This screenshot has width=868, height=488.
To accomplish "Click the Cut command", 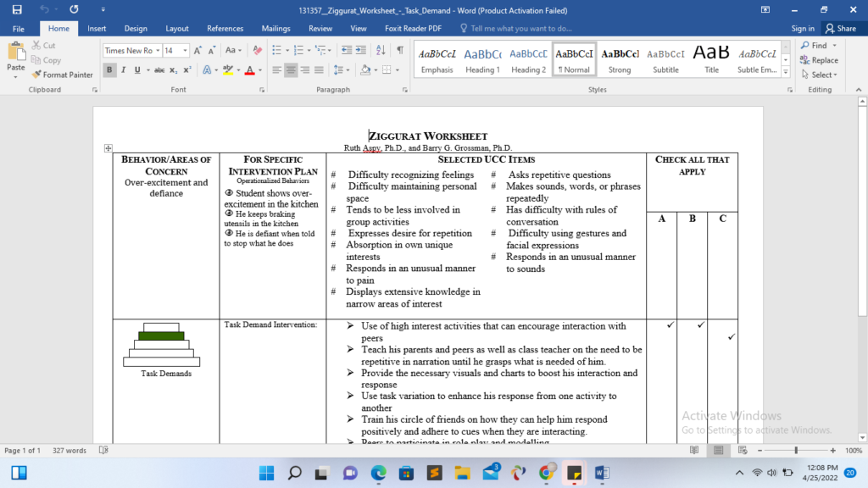I will click(x=44, y=46).
